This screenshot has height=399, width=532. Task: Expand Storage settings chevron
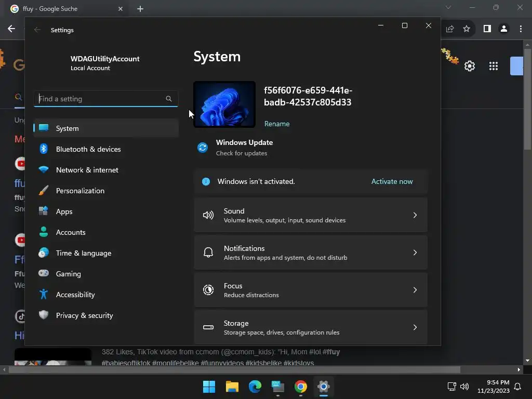[x=415, y=327]
